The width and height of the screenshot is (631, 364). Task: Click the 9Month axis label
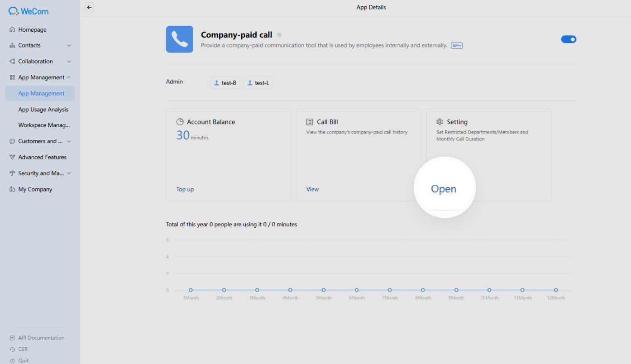(456, 298)
